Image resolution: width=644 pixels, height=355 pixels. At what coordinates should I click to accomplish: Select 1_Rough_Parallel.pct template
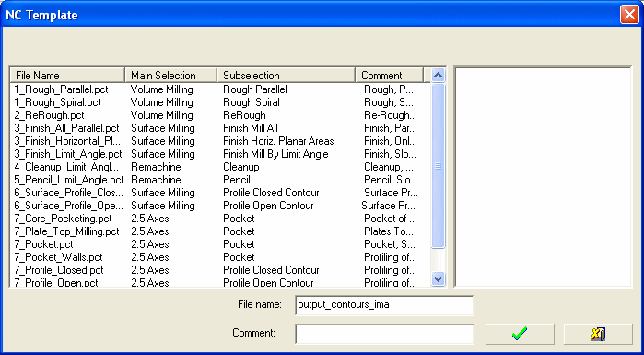(x=220, y=89)
